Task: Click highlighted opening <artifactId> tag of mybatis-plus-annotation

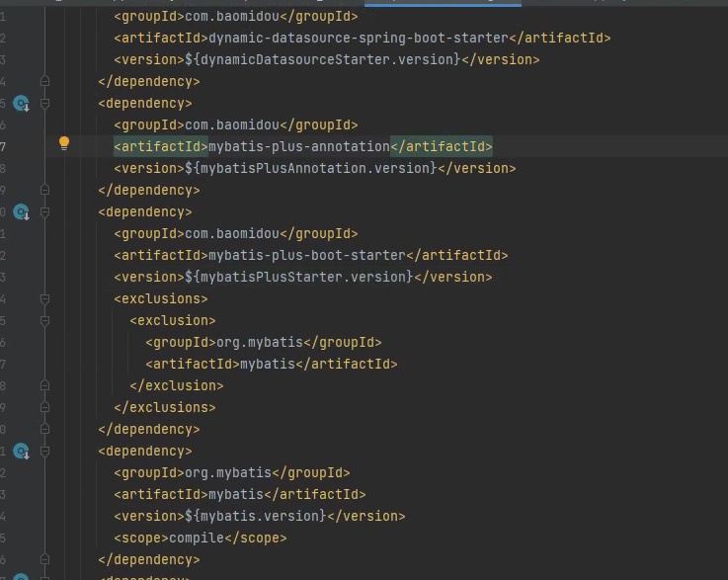Action: (161, 147)
